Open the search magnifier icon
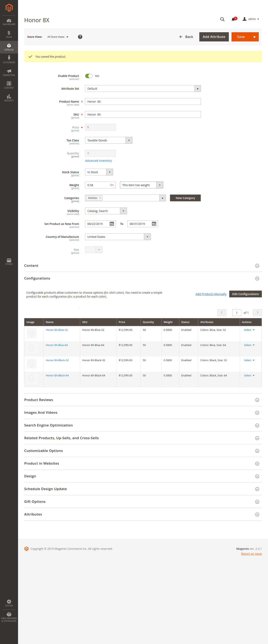Viewport: 268px width, 644px height. pos(222,19)
